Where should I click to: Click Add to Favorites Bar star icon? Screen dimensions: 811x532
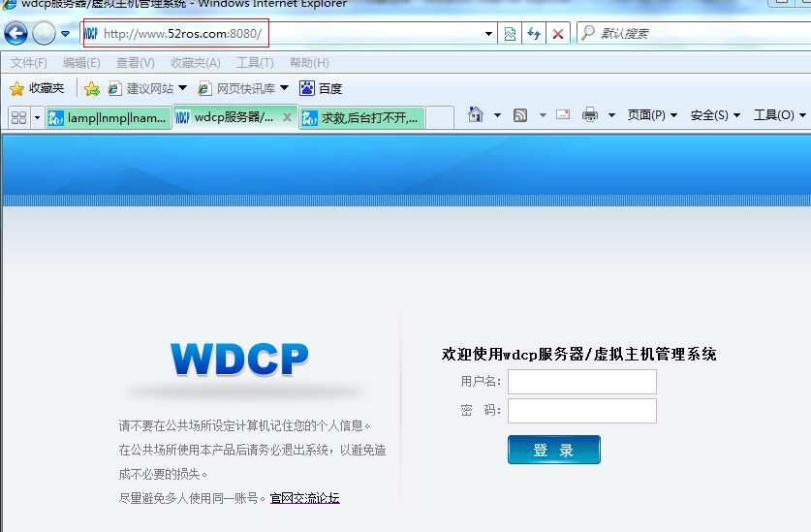(92, 89)
